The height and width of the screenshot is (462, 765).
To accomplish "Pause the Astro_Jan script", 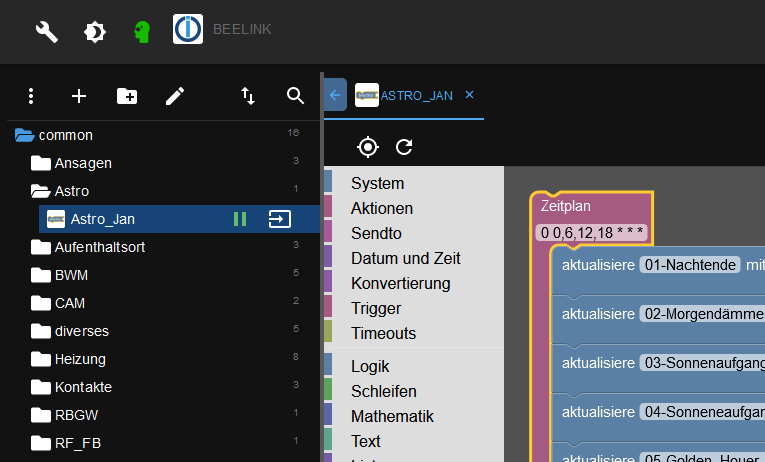I will tap(240, 219).
